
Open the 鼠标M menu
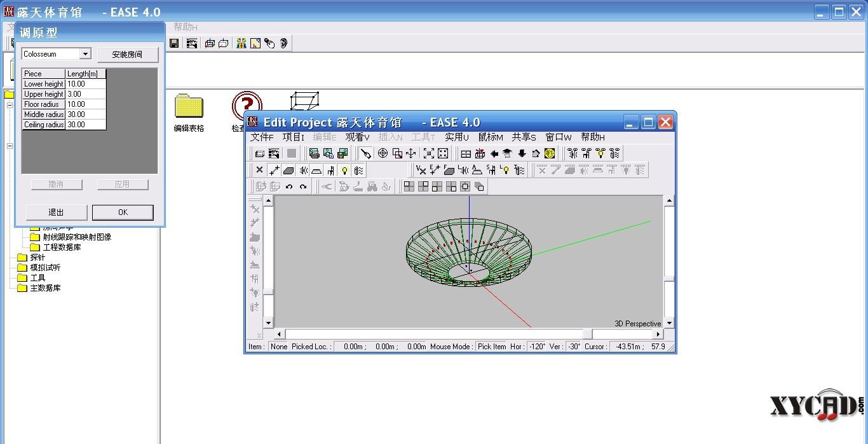491,137
